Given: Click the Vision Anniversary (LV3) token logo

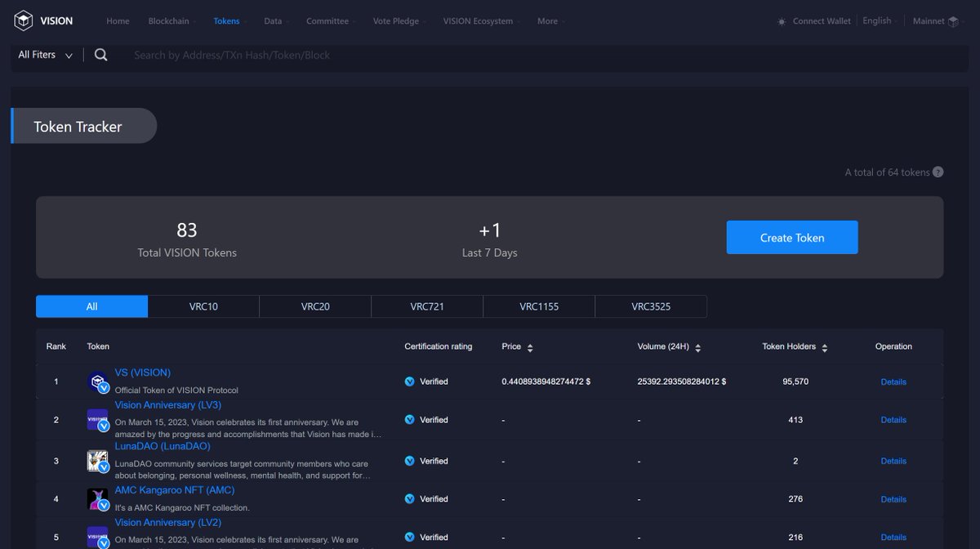Looking at the screenshot, I should 98,420.
